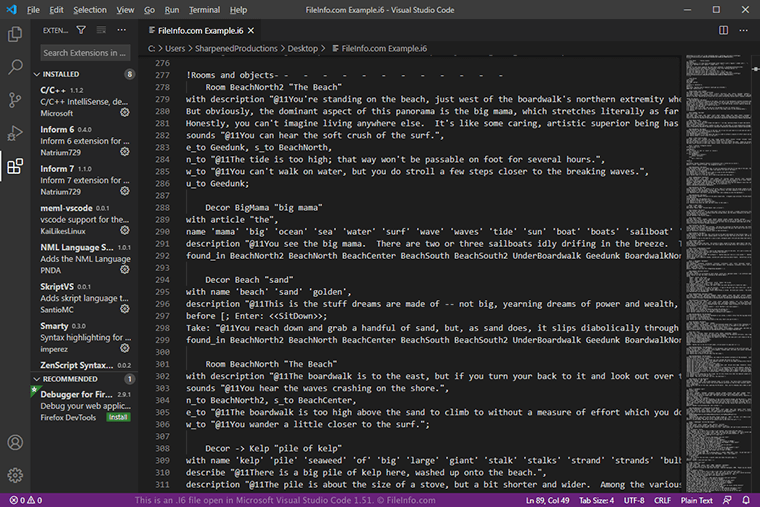The height and width of the screenshot is (507, 760).
Task: Click the split editor right icon
Action: (x=724, y=30)
